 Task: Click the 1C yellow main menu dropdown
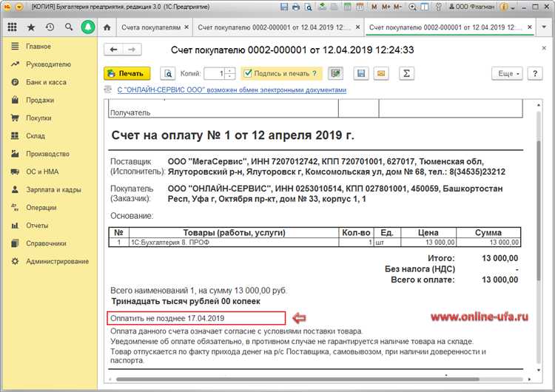(x=19, y=7)
